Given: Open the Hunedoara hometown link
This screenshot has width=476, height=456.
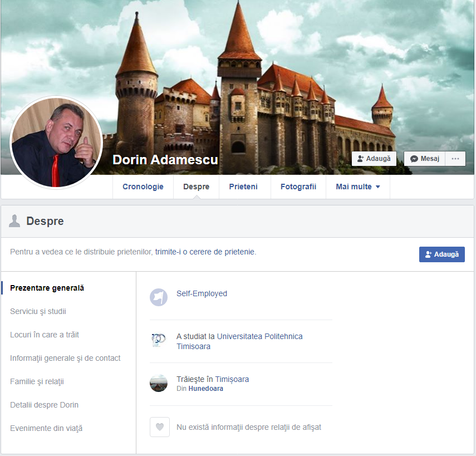Looking at the screenshot, I should 205,389.
